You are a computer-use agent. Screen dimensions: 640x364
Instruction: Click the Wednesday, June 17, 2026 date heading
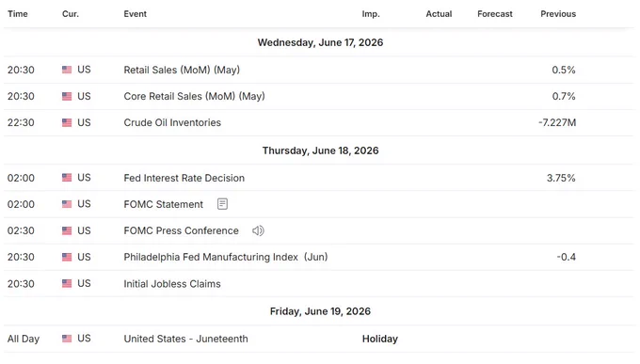[320, 42]
